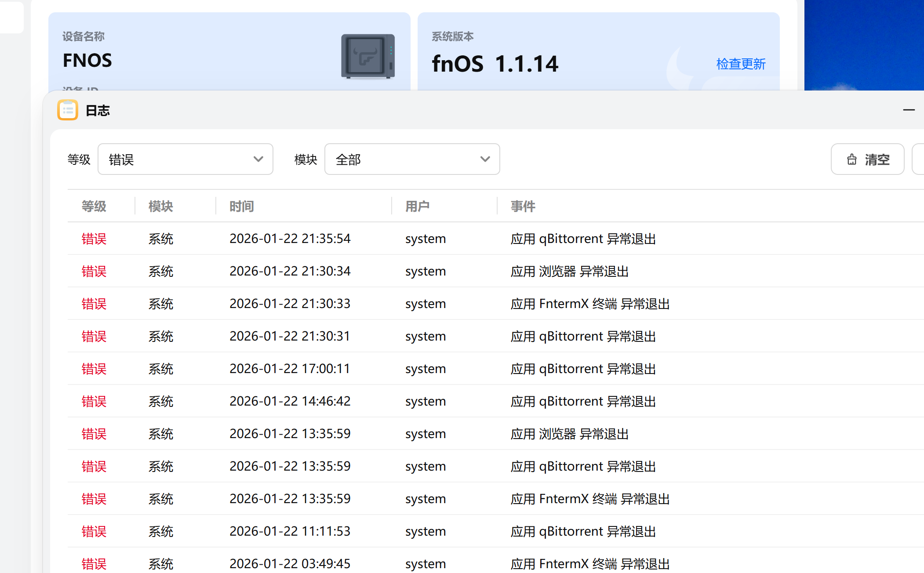The height and width of the screenshot is (573, 924).
Task: Minimize the 日志 log window
Action: (x=909, y=110)
